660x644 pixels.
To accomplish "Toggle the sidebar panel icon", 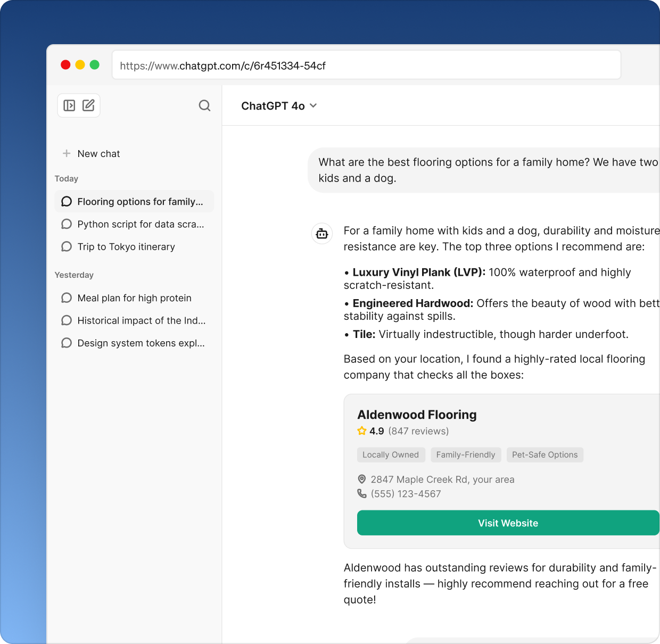I will click(x=69, y=105).
